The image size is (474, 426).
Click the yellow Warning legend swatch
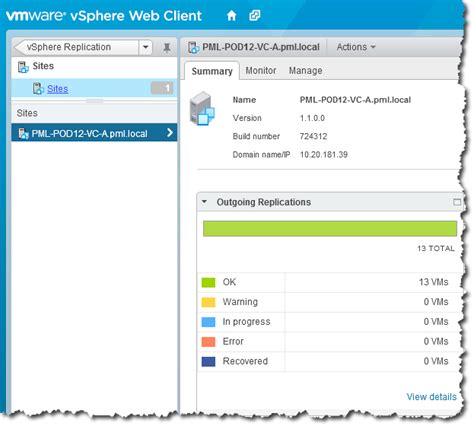(208, 302)
